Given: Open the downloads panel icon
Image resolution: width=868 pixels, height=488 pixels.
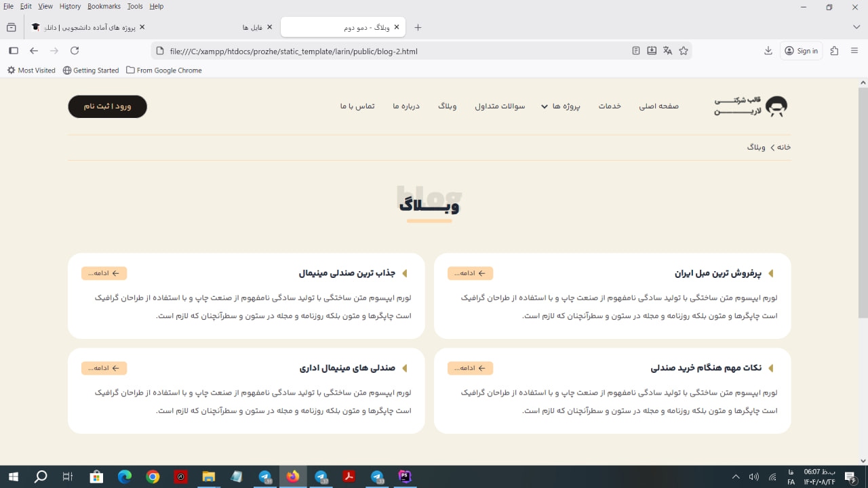Looking at the screenshot, I should [768, 50].
